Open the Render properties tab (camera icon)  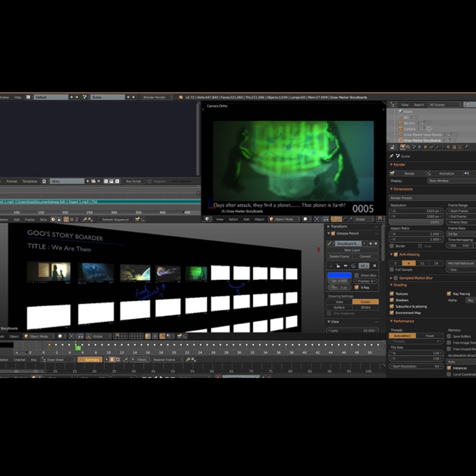[403, 147]
